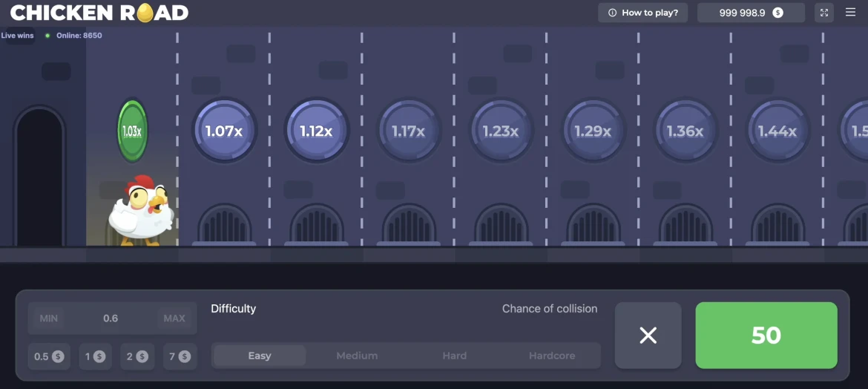The height and width of the screenshot is (389, 868).
Task: Open How to play instructions
Action: (x=642, y=13)
